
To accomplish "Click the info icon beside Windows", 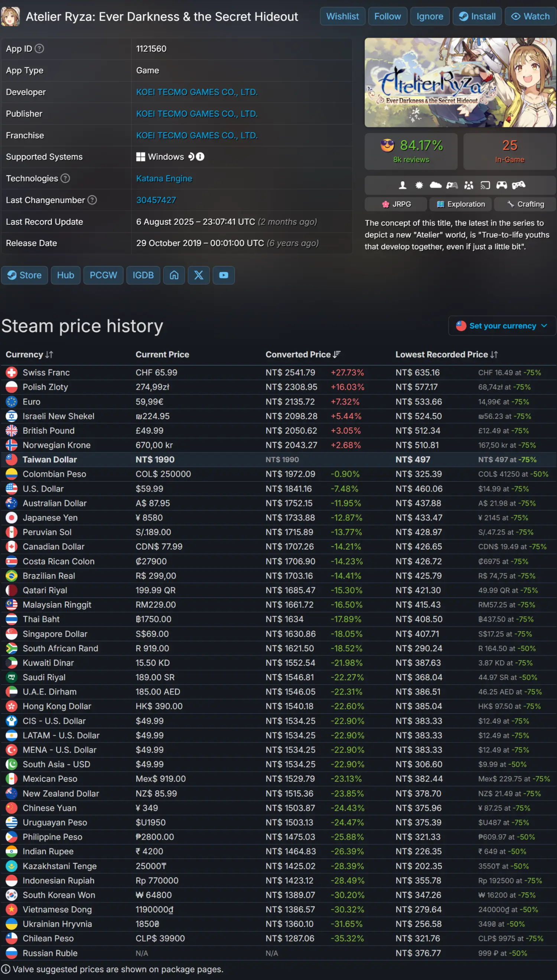I will 200,156.
